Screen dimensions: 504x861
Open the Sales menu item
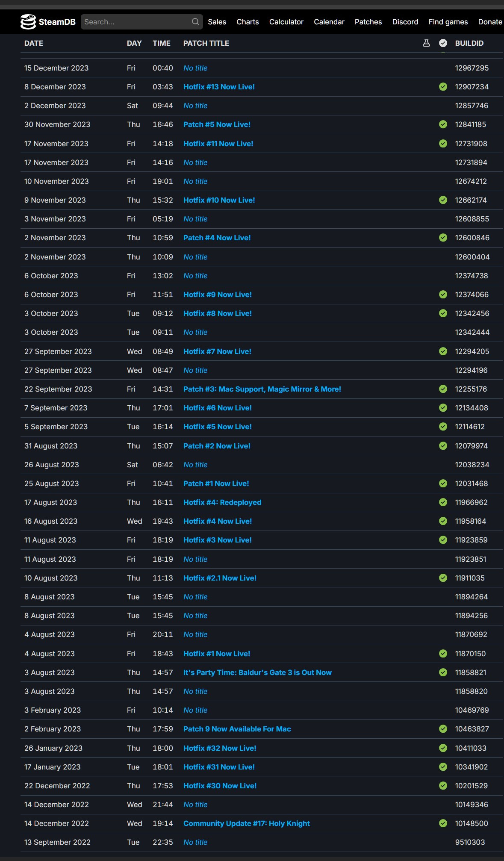pos(217,22)
